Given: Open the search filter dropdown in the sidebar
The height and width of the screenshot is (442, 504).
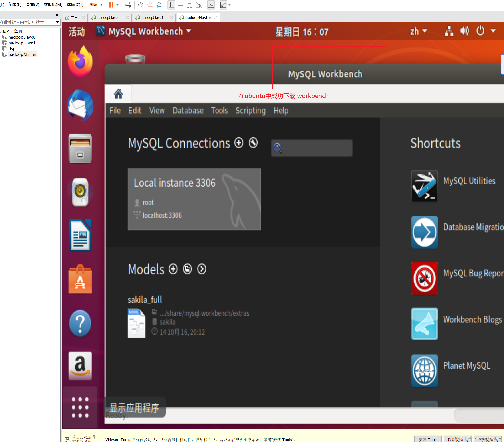Looking at the screenshot, I should [58, 22].
